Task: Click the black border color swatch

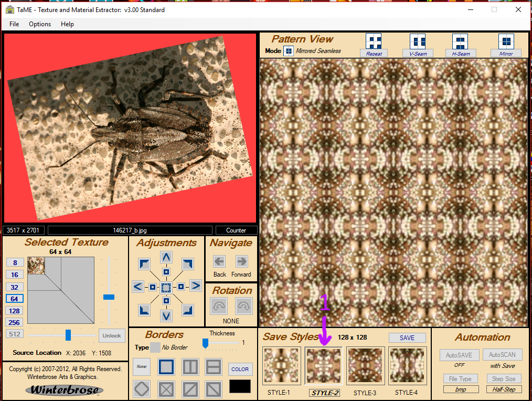Action: coord(240,386)
